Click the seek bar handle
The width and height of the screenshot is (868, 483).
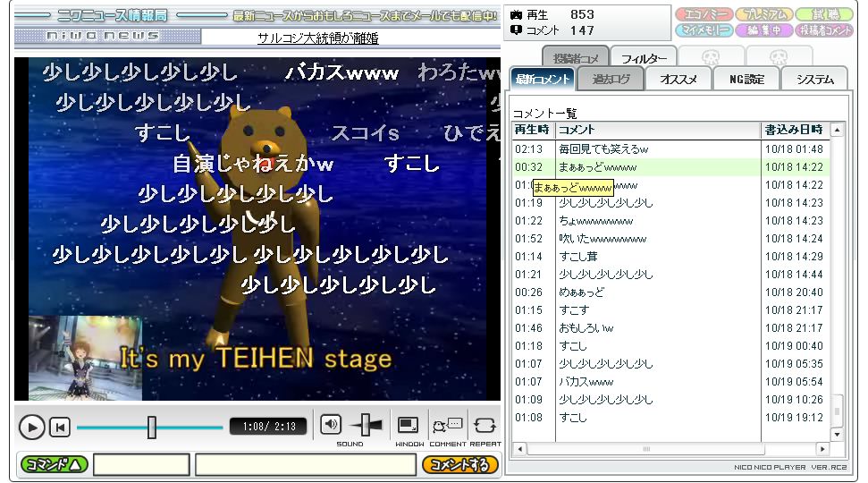point(152,428)
